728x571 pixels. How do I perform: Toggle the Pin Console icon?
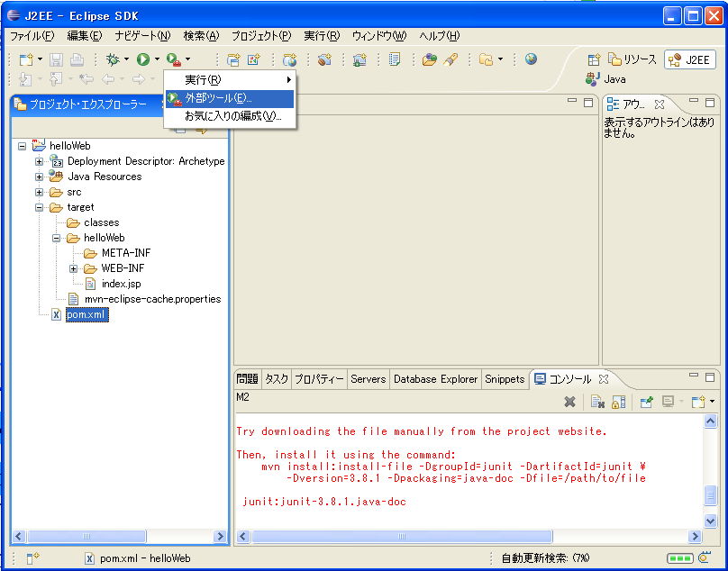coord(646,402)
